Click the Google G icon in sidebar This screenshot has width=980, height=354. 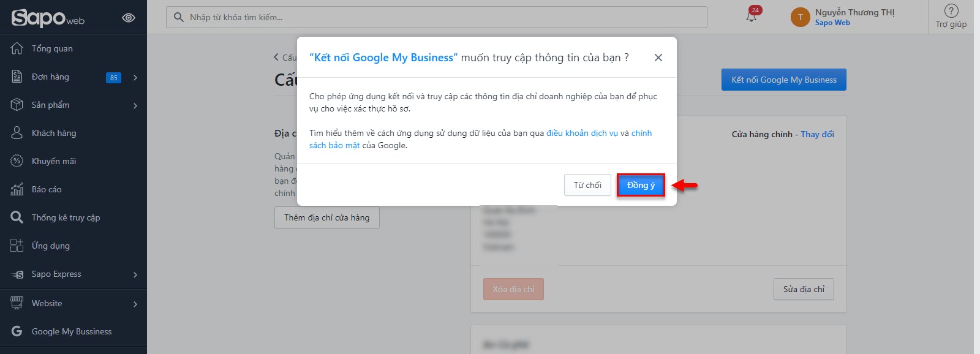click(x=17, y=331)
